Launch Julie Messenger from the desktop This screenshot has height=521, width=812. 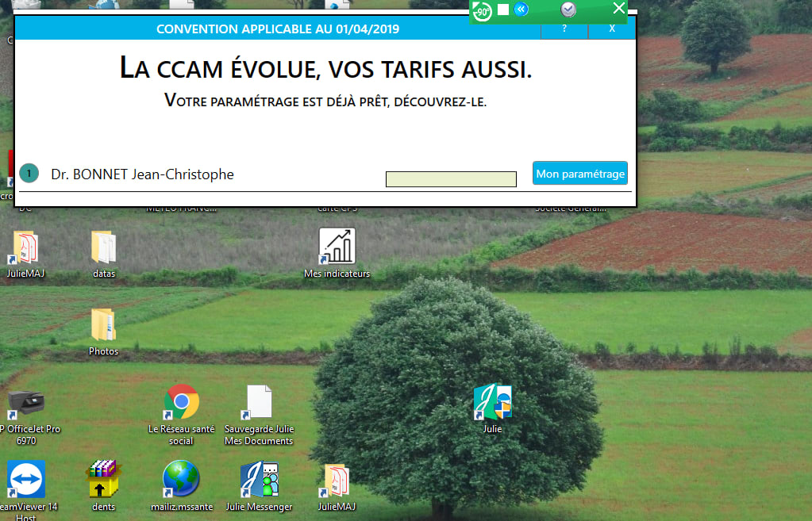pyautogui.click(x=259, y=480)
